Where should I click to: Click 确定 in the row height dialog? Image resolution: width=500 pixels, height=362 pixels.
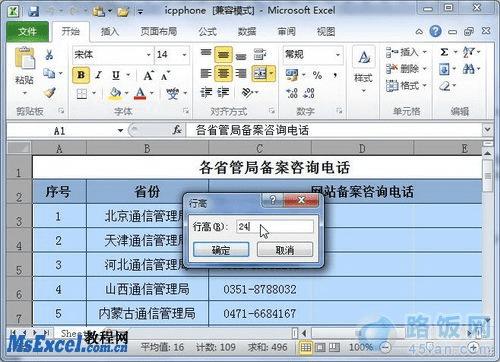[x=221, y=250]
